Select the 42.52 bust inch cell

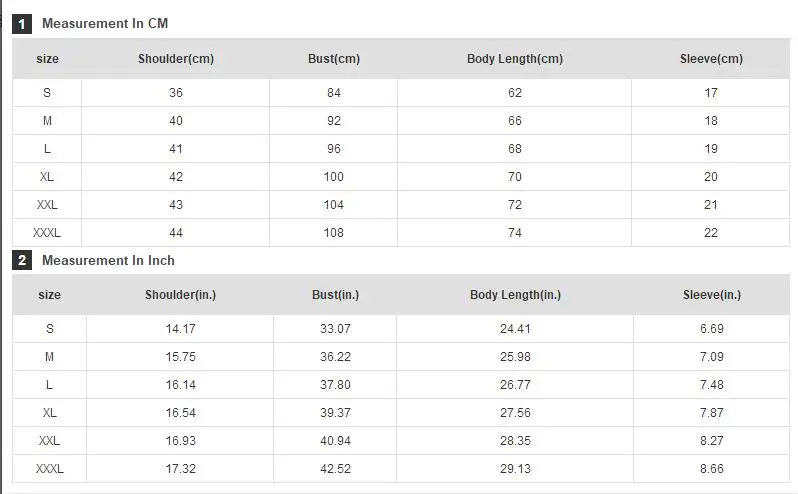tap(335, 469)
